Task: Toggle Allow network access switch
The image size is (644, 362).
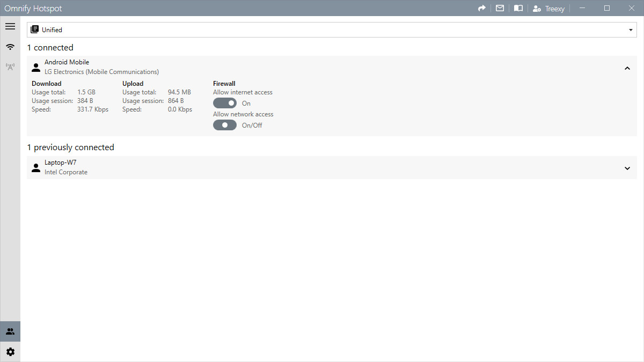Action: click(x=225, y=124)
